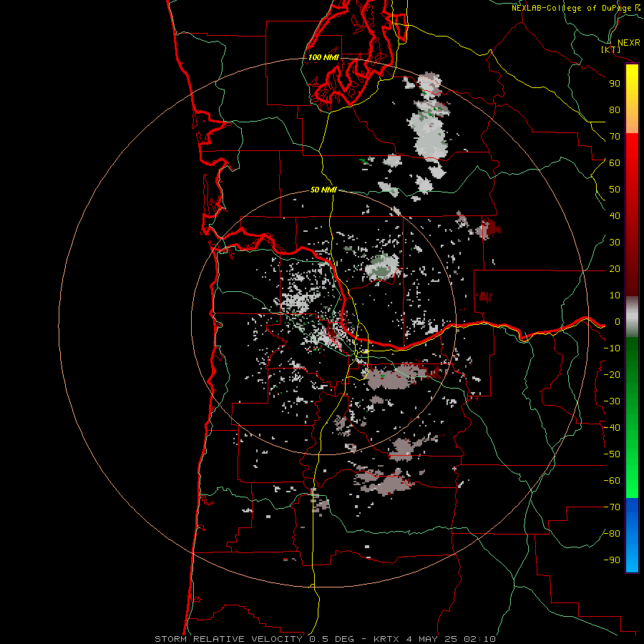Click the -10 value on velocity scale
The image size is (644, 644).
[x=612, y=348]
